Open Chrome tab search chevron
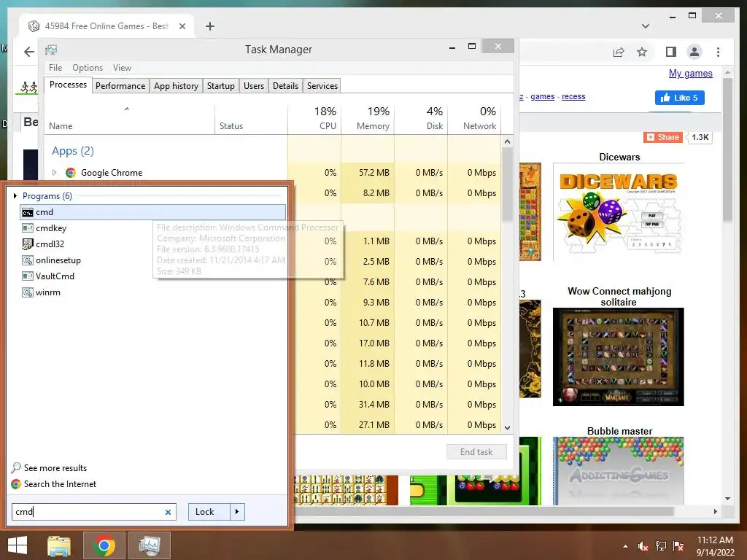 pos(646,26)
